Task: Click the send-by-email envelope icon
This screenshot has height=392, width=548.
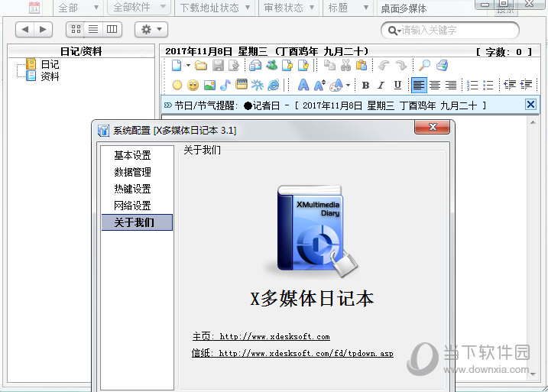Action: point(255,66)
